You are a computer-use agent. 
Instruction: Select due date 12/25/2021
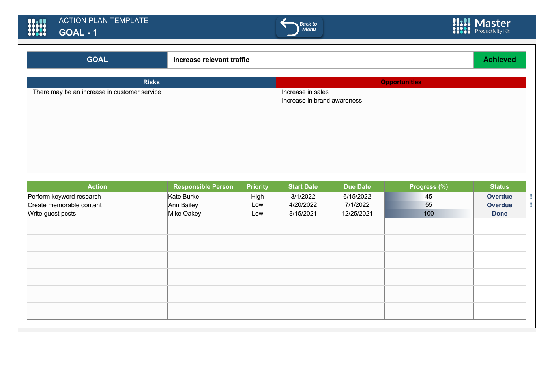click(x=357, y=214)
